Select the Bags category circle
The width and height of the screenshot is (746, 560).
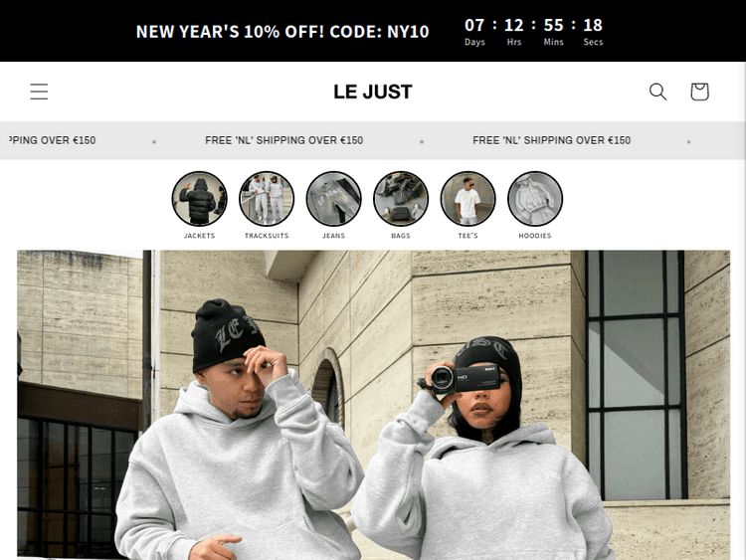(401, 198)
